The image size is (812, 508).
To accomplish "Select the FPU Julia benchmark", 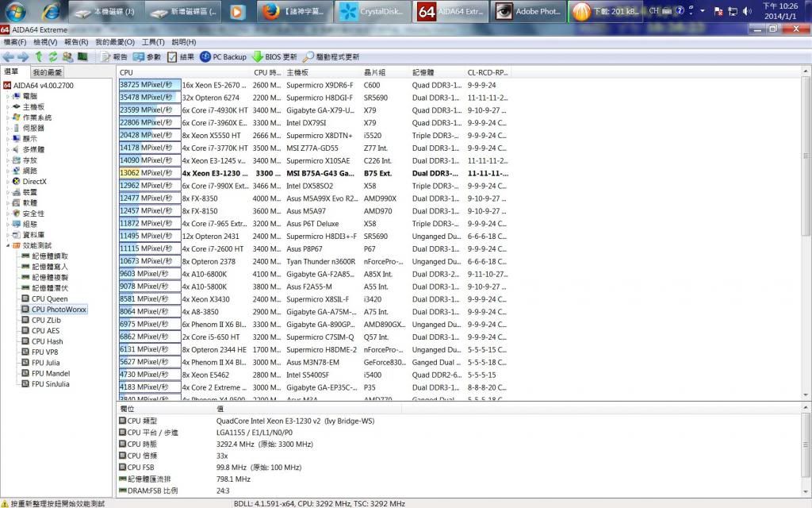I will 40,363.
